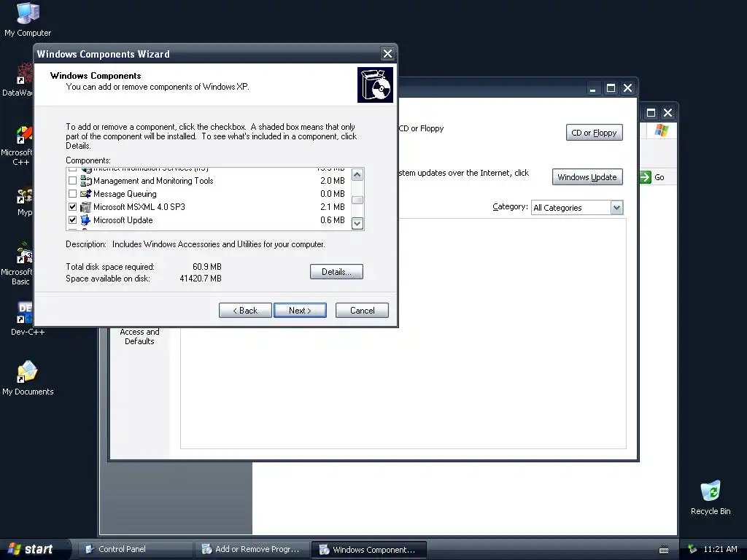This screenshot has width=747, height=560.
Task: Click Access and Defaults sidebar item
Action: [x=139, y=336]
